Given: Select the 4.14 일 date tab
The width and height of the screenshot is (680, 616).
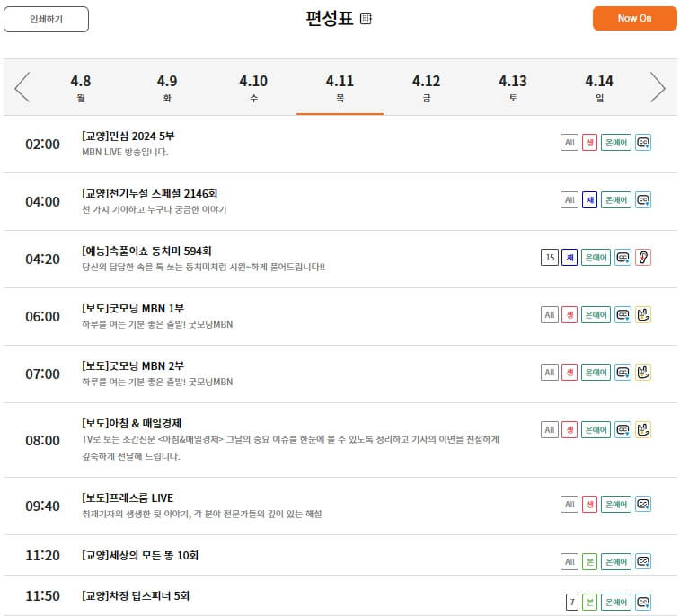Looking at the screenshot, I should (x=599, y=87).
